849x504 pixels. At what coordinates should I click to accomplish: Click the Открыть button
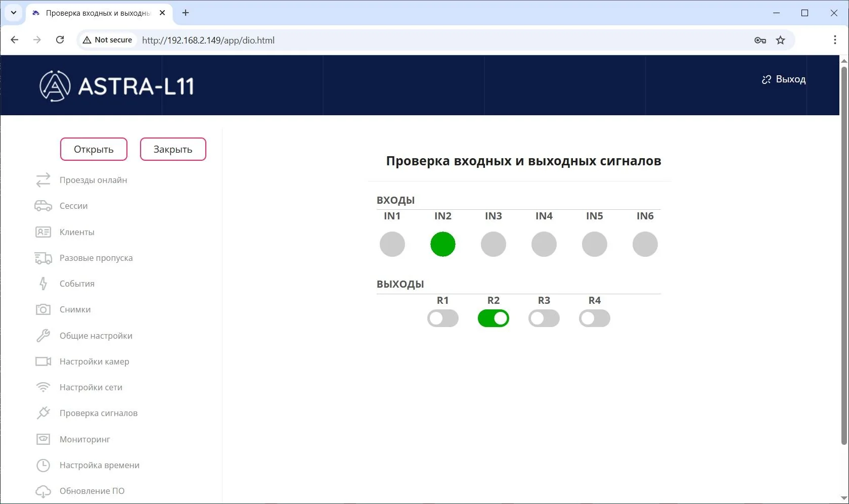click(94, 149)
